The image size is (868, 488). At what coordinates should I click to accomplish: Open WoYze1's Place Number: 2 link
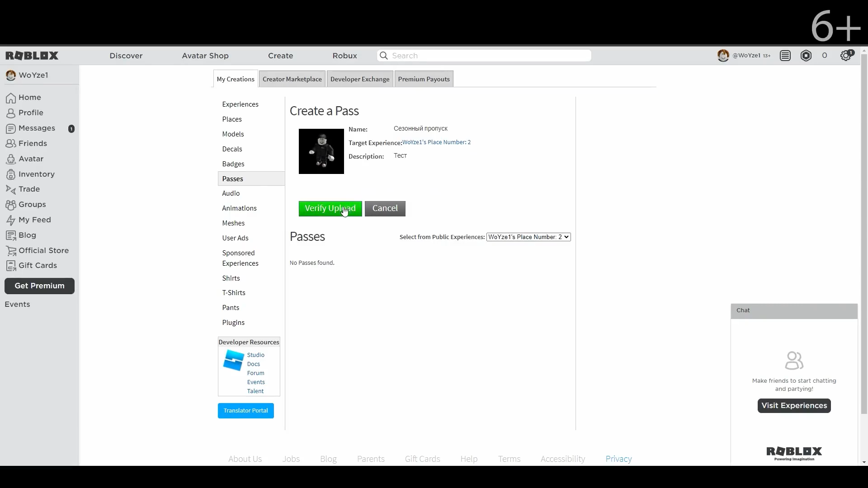pyautogui.click(x=437, y=142)
